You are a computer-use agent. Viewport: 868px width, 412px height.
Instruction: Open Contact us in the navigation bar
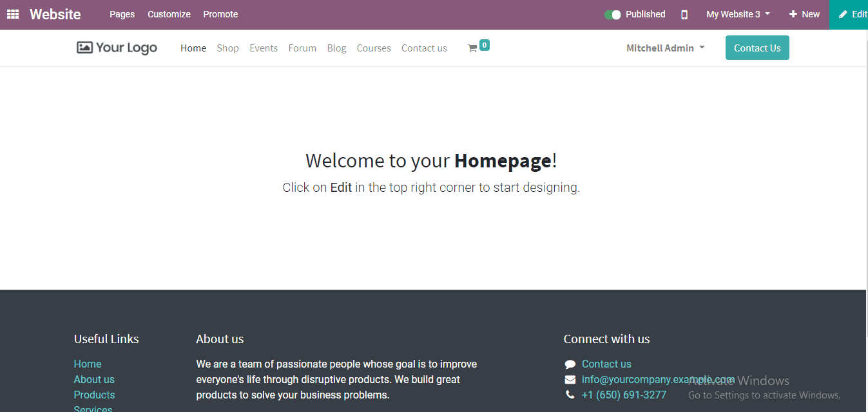coord(424,48)
